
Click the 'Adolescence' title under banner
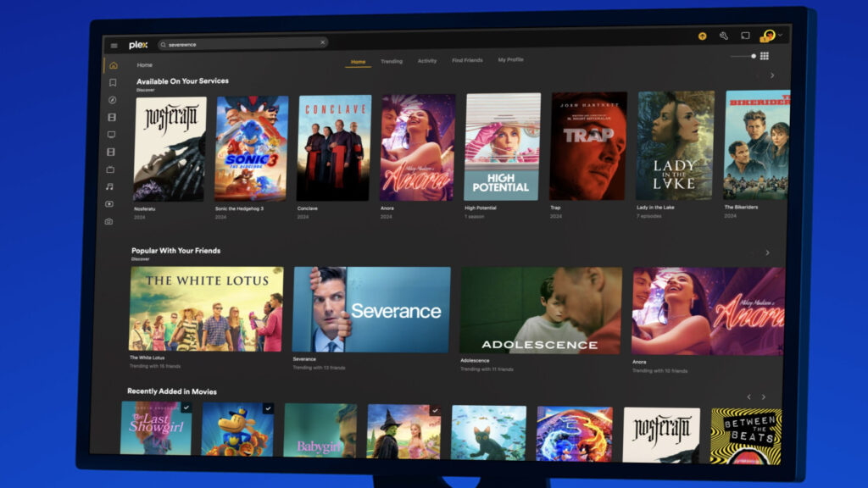click(x=475, y=361)
